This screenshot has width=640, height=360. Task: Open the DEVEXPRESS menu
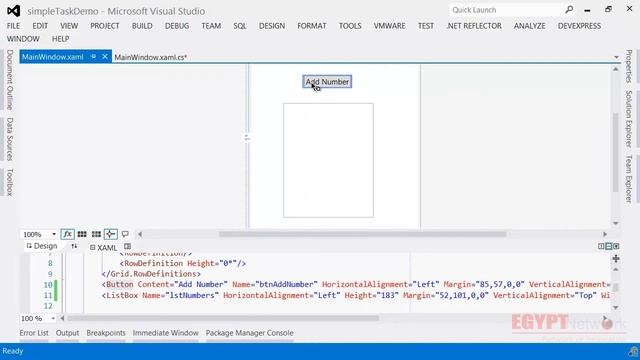coord(579,26)
